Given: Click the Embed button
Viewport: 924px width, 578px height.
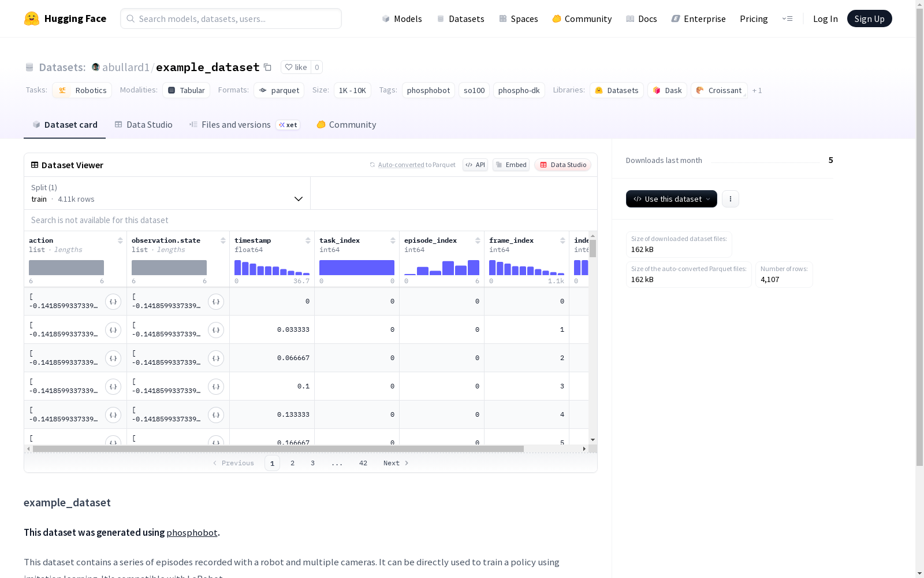Looking at the screenshot, I should pyautogui.click(x=511, y=165).
